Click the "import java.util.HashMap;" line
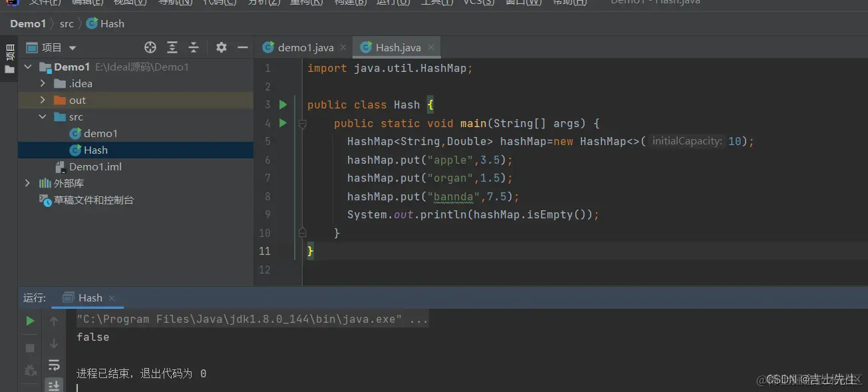868x392 pixels. click(x=390, y=68)
